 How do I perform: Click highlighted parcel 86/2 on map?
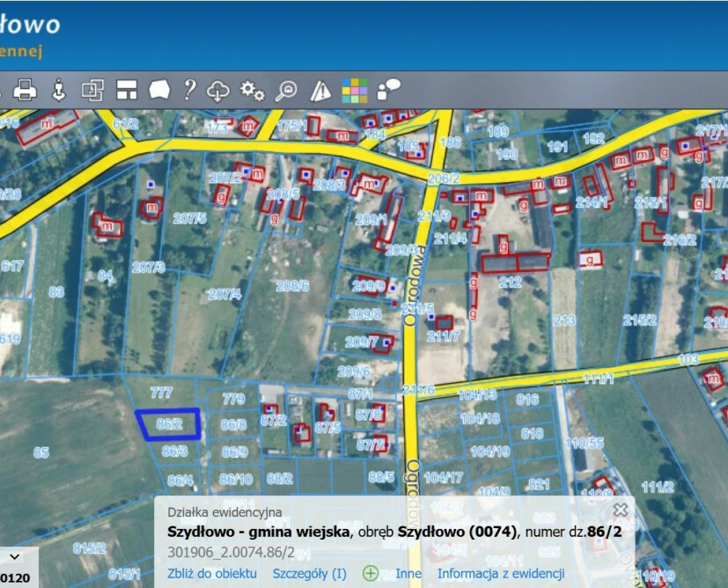pos(169,423)
